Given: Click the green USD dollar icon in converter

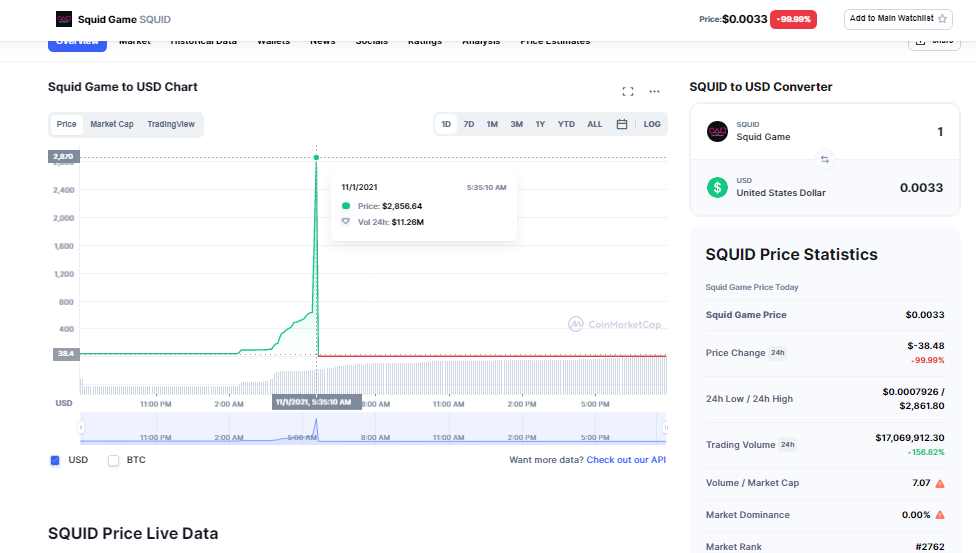Looking at the screenshot, I should coord(717,187).
